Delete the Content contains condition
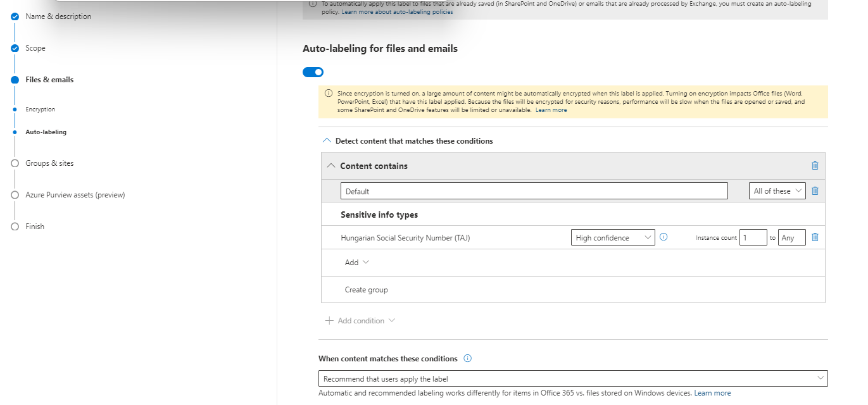Screen dimensions: 868x405 point(815,166)
